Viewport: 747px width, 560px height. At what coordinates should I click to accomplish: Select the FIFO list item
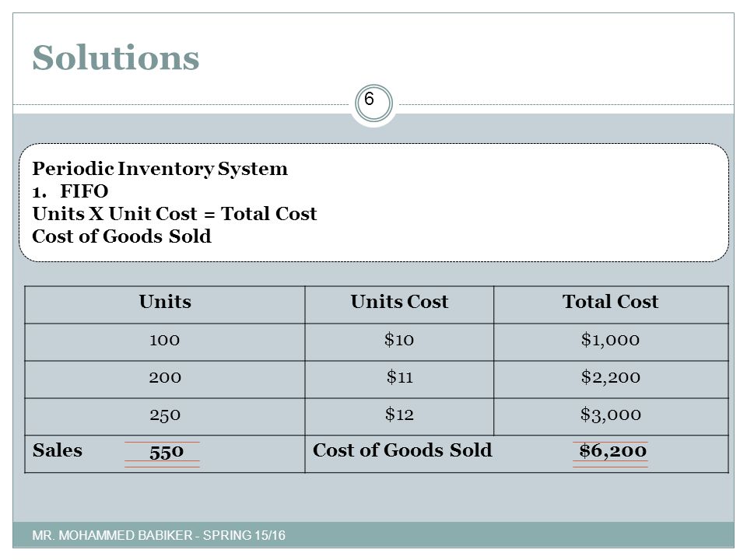point(71,191)
